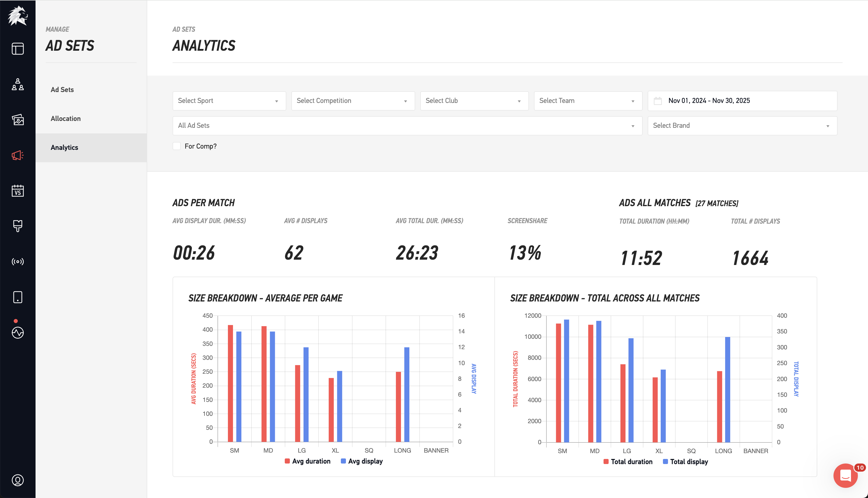The image size is (868, 498).
Task: Open the Select Sport dropdown
Action: 229,101
